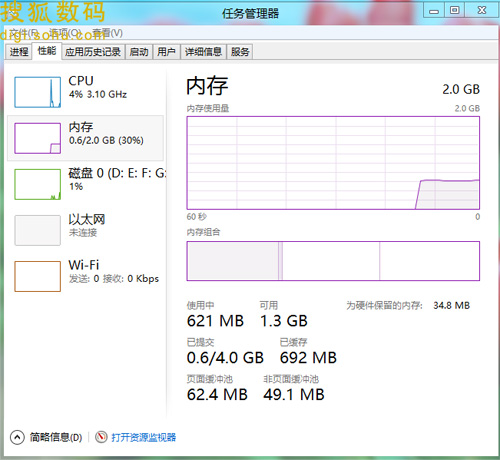
Task: Switch to the 启动 tab
Action: coord(139,52)
